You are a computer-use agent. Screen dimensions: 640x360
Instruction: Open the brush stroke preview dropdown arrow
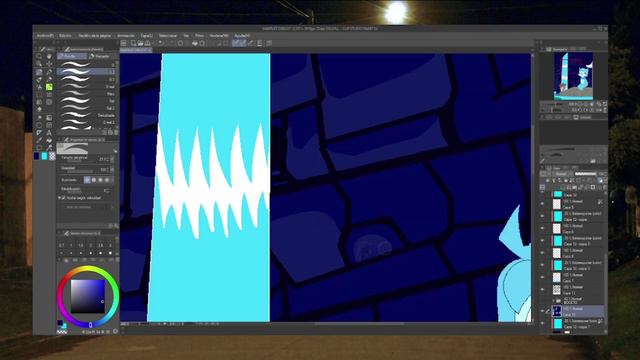[116, 151]
